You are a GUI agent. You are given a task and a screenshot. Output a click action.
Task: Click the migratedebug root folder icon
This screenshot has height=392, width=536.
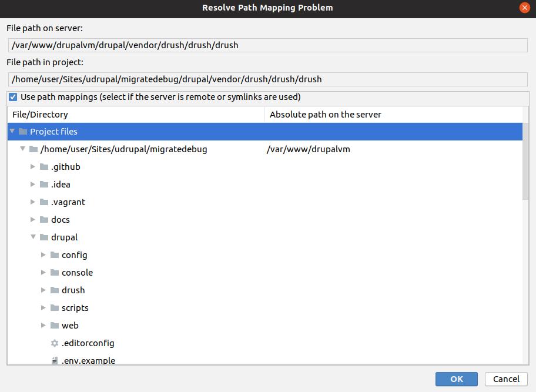point(33,149)
